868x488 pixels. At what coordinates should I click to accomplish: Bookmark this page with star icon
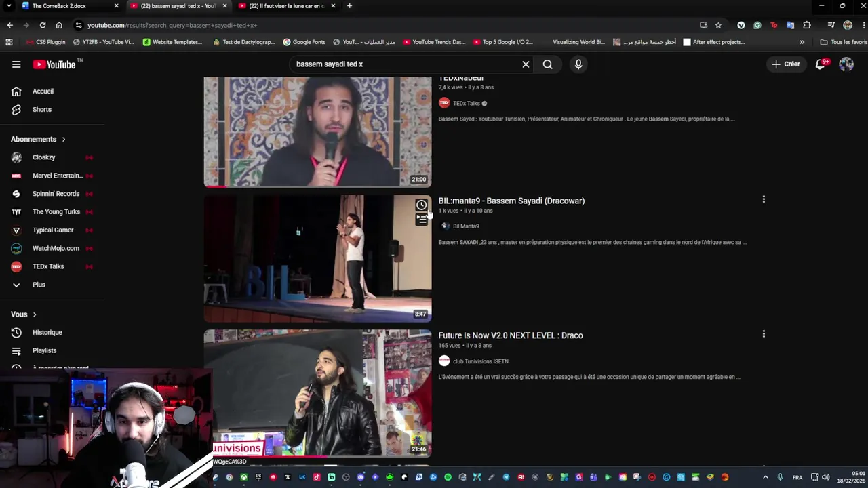(x=718, y=26)
